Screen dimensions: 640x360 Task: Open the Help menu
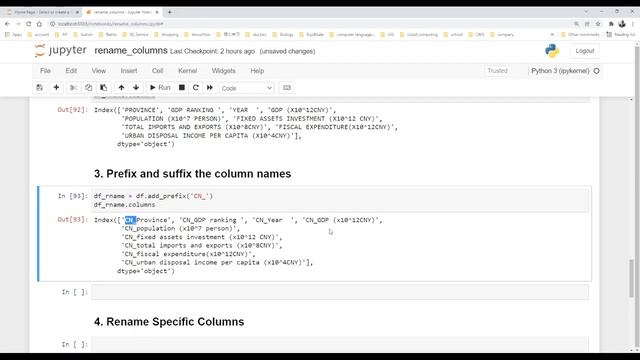[x=257, y=71]
